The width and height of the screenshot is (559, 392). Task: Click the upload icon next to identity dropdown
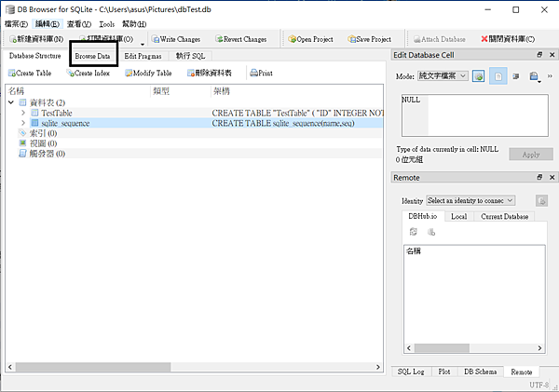tap(541, 200)
